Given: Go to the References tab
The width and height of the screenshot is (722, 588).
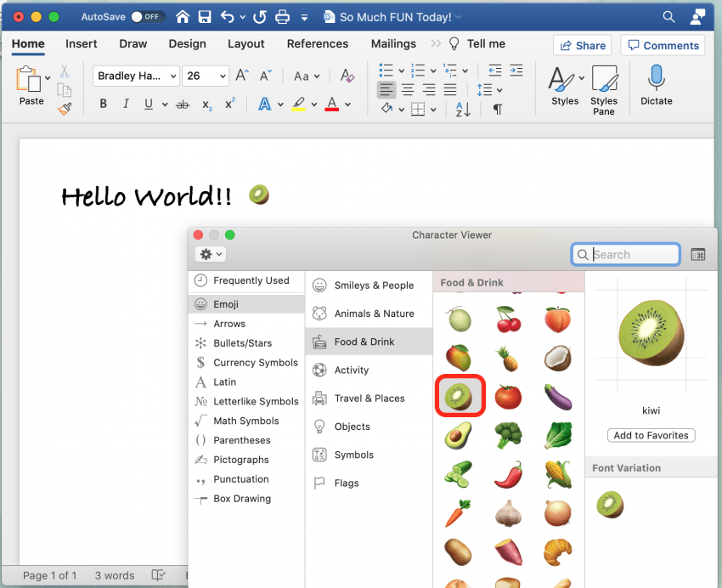Looking at the screenshot, I should coord(318,43).
